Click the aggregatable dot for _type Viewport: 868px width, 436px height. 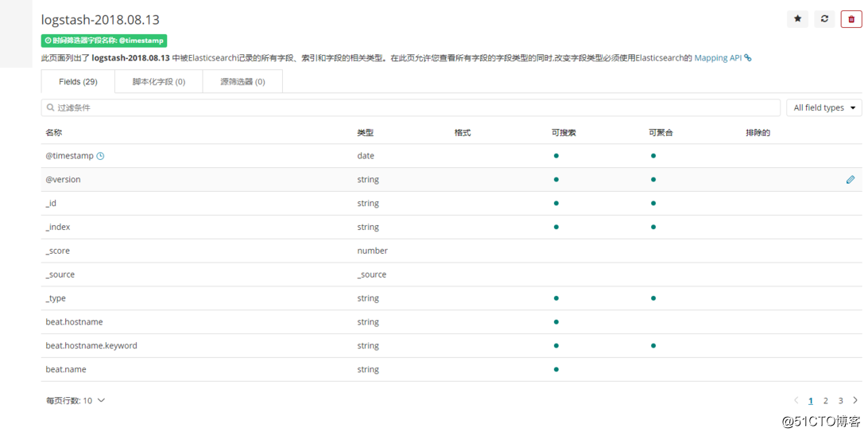653,298
